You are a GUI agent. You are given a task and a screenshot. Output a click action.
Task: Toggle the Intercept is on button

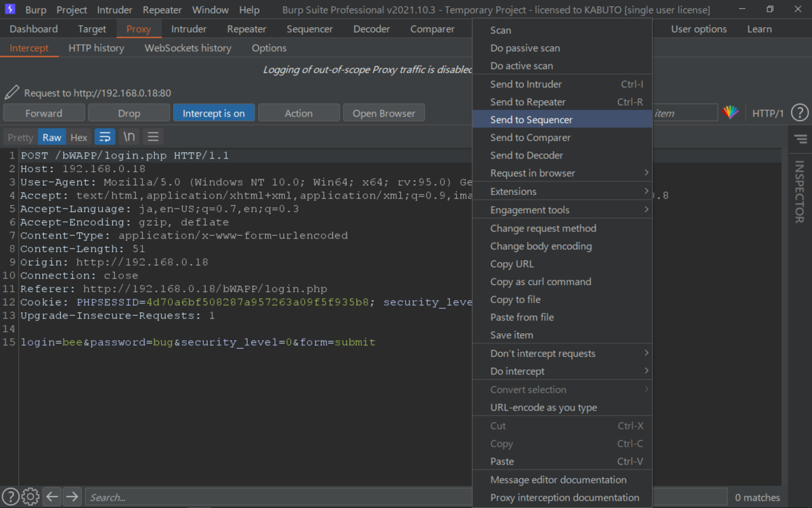tap(214, 113)
